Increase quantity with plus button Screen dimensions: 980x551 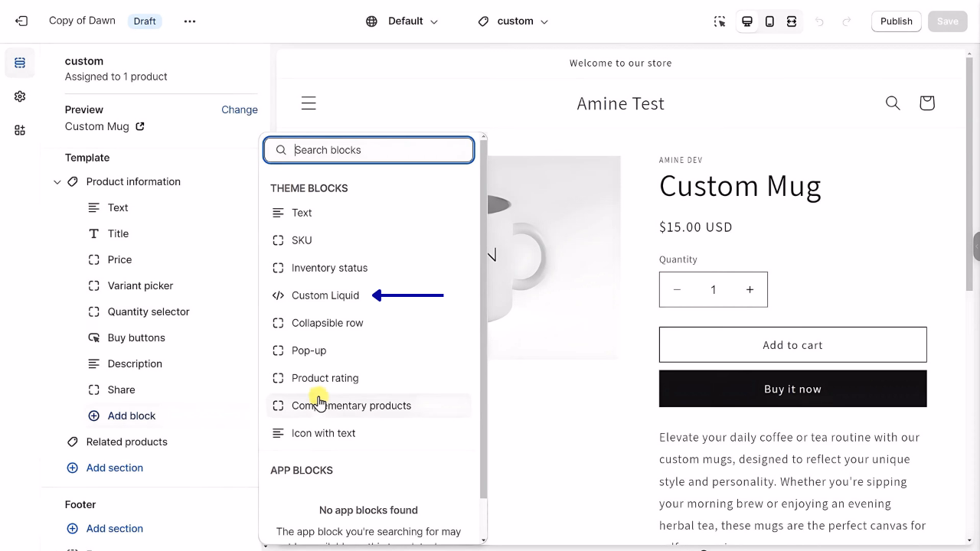point(750,289)
